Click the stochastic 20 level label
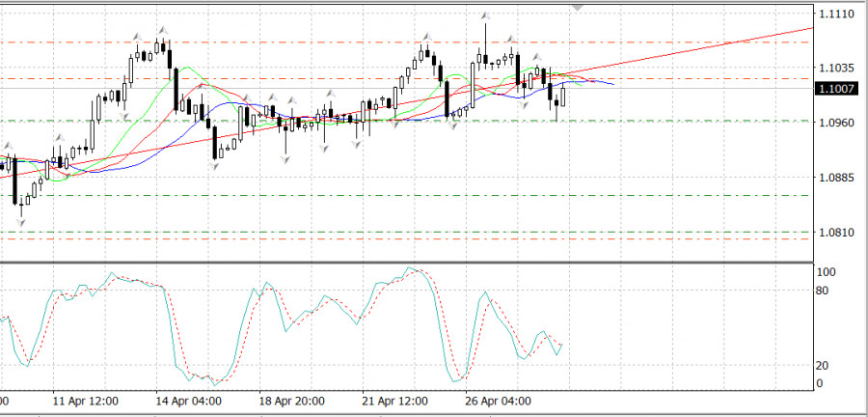868x417 pixels. tap(825, 365)
